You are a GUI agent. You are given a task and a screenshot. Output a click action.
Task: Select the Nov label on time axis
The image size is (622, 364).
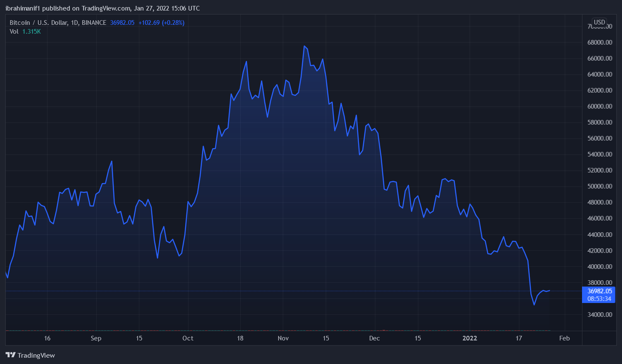click(283, 338)
